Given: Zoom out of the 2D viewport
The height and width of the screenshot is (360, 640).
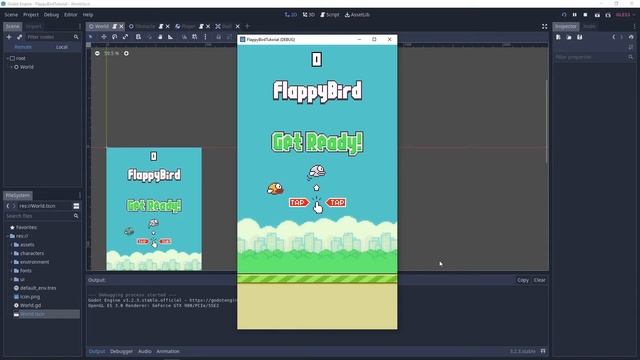Looking at the screenshot, I should (97, 53).
